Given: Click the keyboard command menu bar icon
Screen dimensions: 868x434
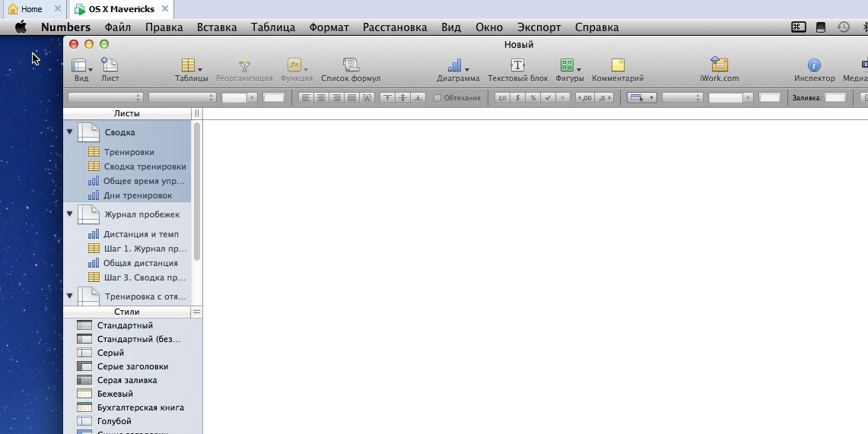Looking at the screenshot, I should [x=798, y=27].
